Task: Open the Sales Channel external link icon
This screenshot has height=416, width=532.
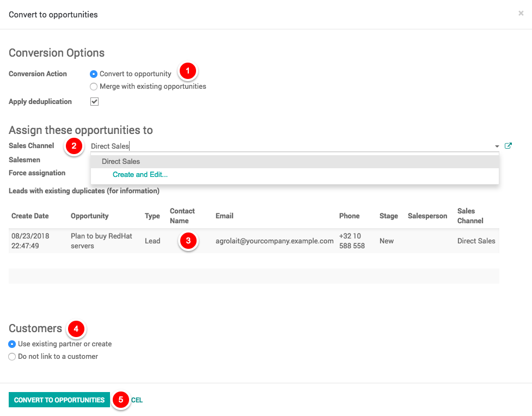Action: [508, 146]
